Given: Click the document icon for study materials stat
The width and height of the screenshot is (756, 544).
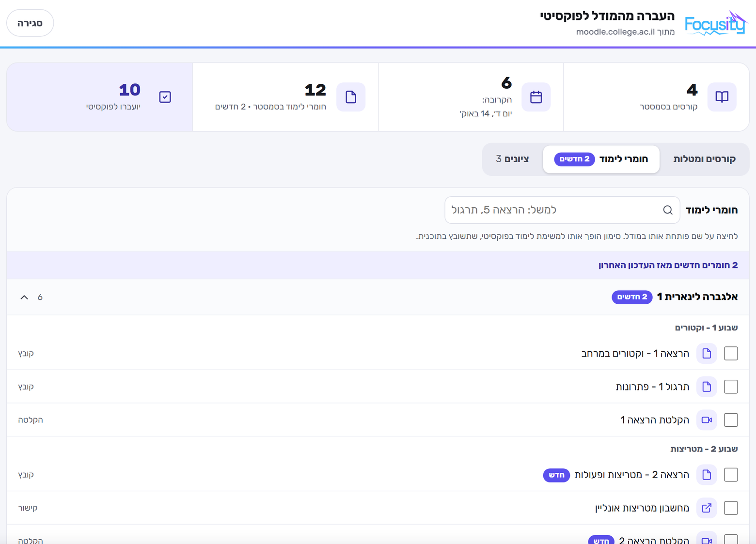Looking at the screenshot, I should coord(351,97).
